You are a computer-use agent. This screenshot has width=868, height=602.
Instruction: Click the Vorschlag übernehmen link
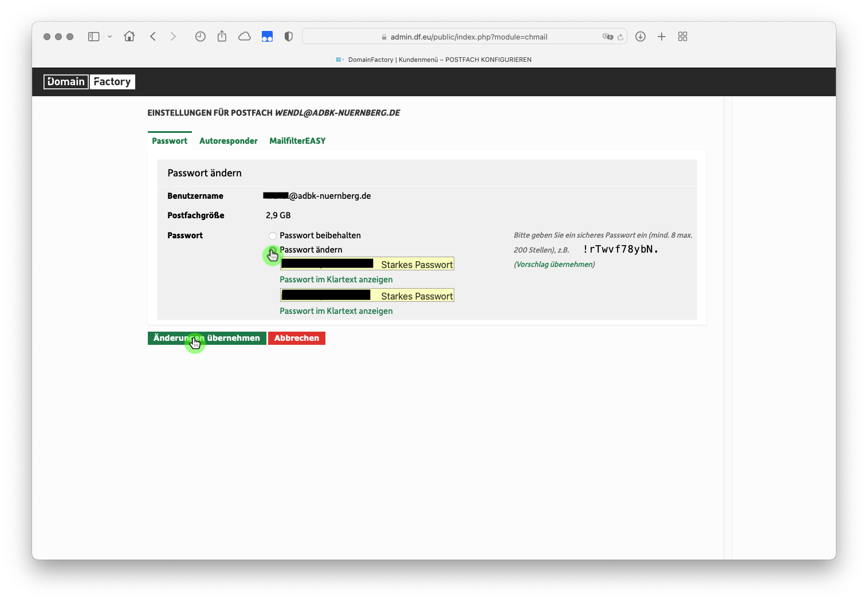click(x=554, y=265)
